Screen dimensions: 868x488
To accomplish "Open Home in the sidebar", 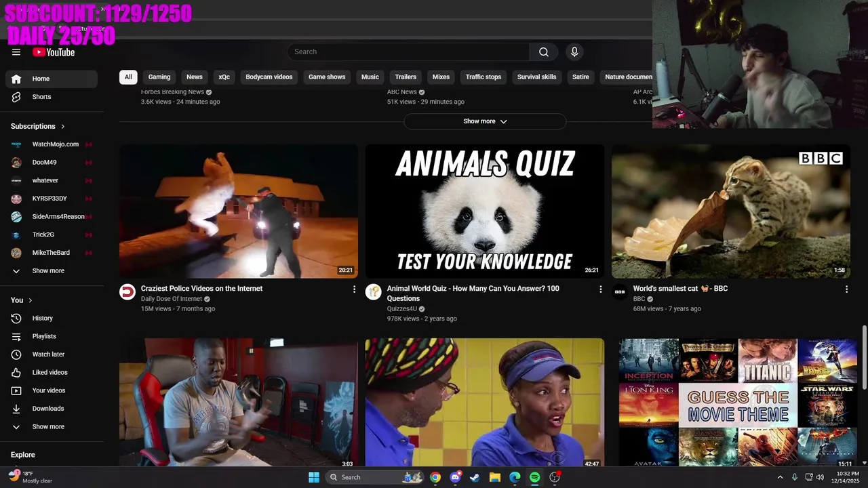I will (52, 79).
